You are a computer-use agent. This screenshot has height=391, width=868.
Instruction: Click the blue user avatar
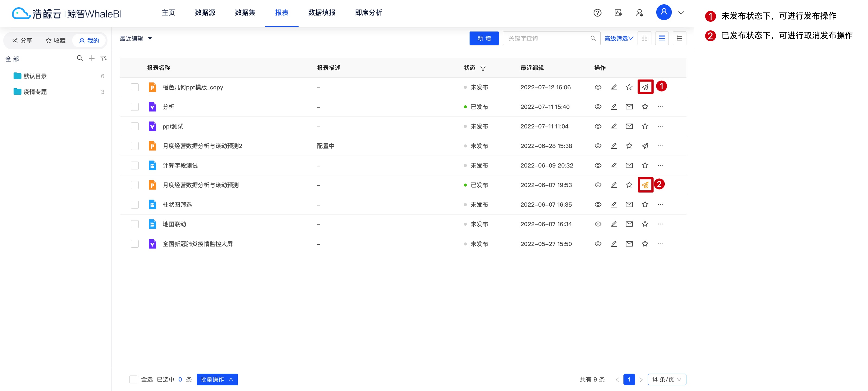coord(663,12)
